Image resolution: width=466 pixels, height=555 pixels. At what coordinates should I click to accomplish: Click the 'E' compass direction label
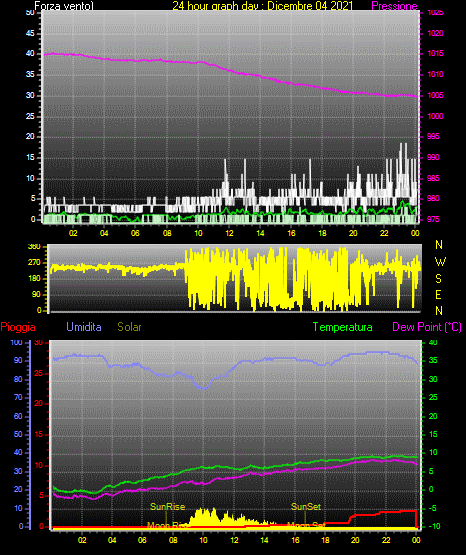click(x=438, y=294)
